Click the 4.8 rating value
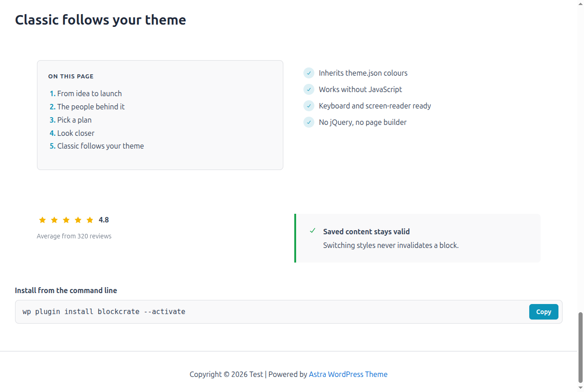Screen dimensions: 584x392 (104, 220)
